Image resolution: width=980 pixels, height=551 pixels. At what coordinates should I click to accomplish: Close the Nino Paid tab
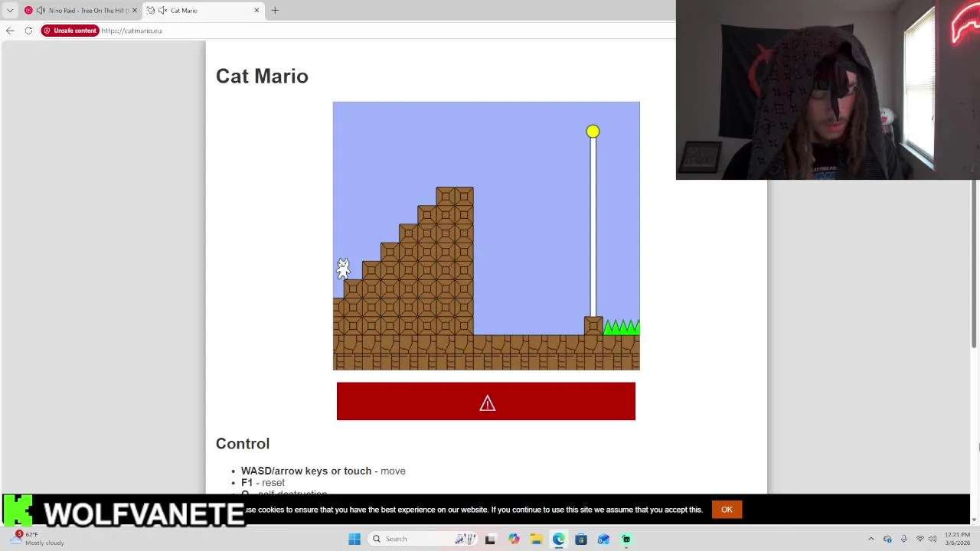click(134, 11)
